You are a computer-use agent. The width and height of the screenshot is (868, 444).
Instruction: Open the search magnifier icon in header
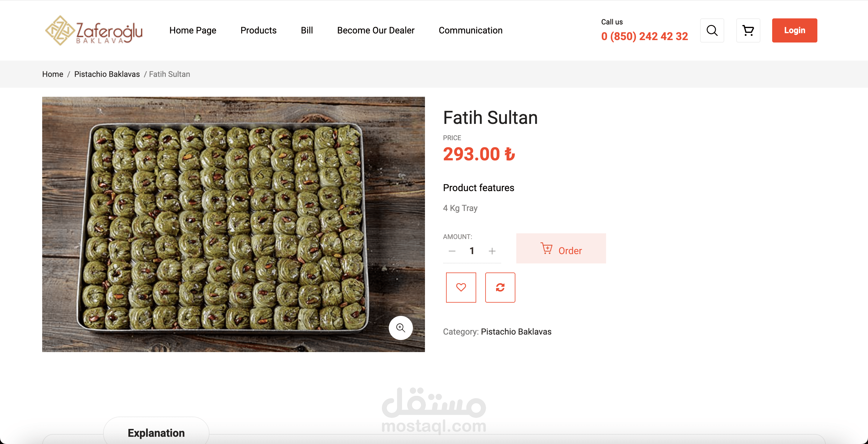(712, 30)
